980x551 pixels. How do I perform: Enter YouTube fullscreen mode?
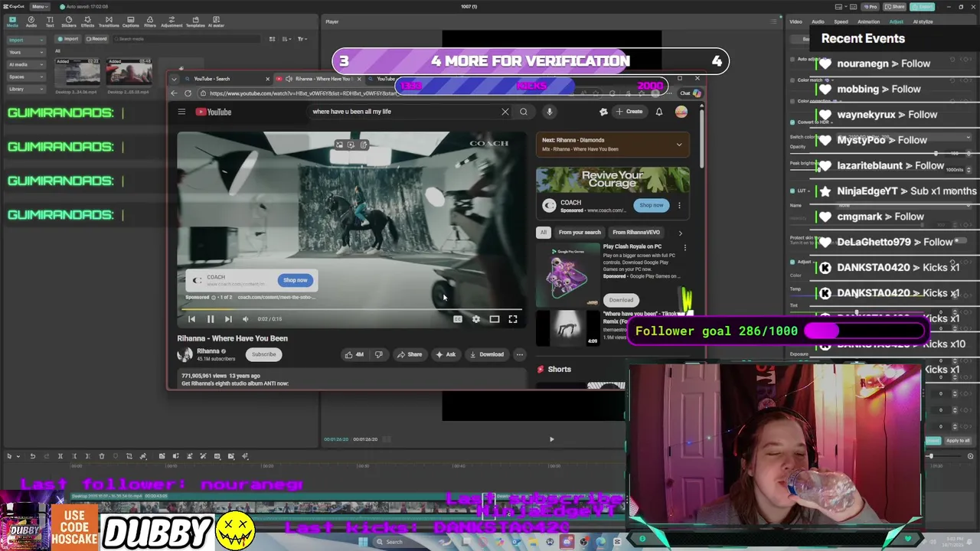(513, 319)
